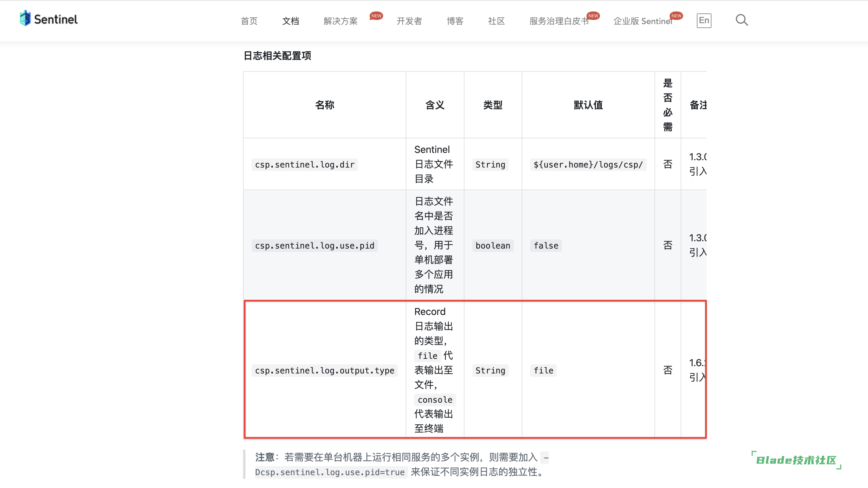
Task: Open the 首页 menu item
Action: [x=249, y=21]
